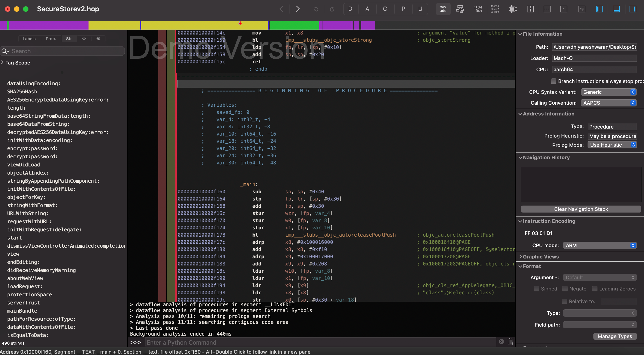Toggle the right inspector panel
Image resolution: width=644 pixels, height=355 pixels.
(633, 9)
